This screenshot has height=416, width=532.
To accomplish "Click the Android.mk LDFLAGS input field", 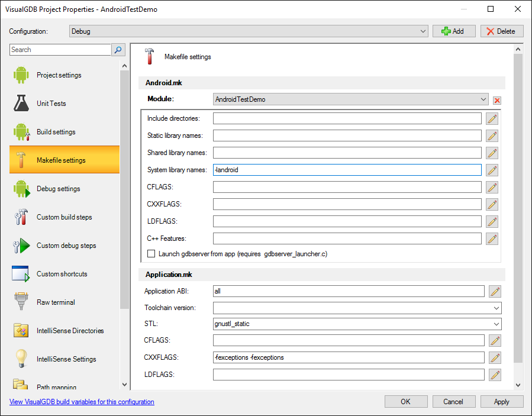I will (x=347, y=221).
